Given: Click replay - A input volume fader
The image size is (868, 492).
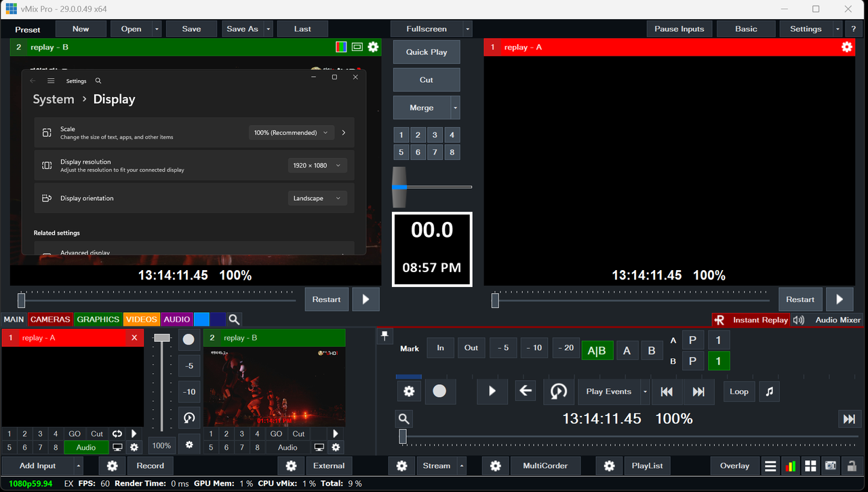Looking at the screenshot, I should [x=161, y=338].
